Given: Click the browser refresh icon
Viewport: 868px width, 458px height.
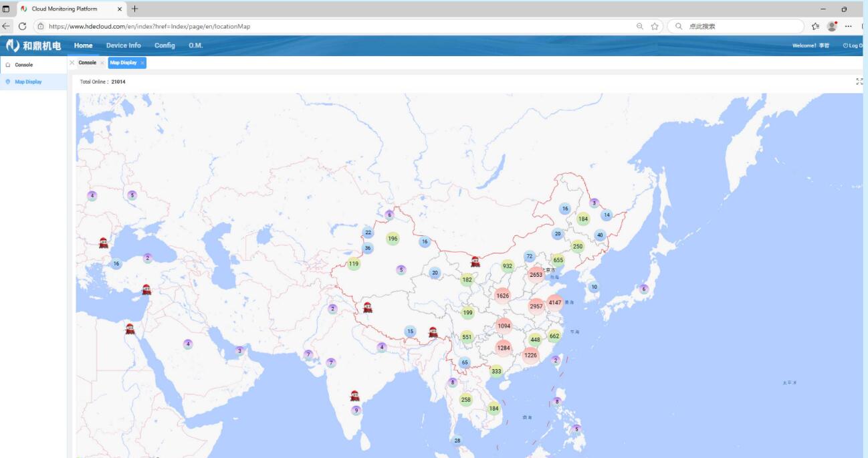Looking at the screenshot, I should pos(22,26).
